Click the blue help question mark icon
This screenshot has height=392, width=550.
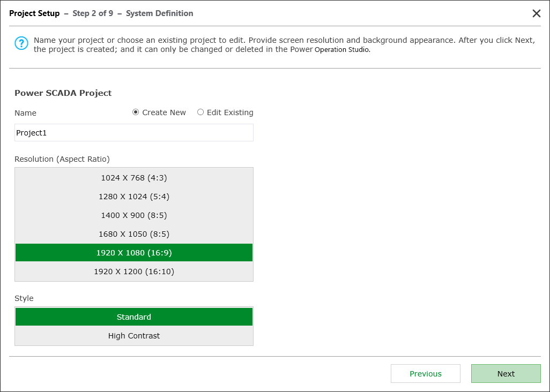(21, 43)
